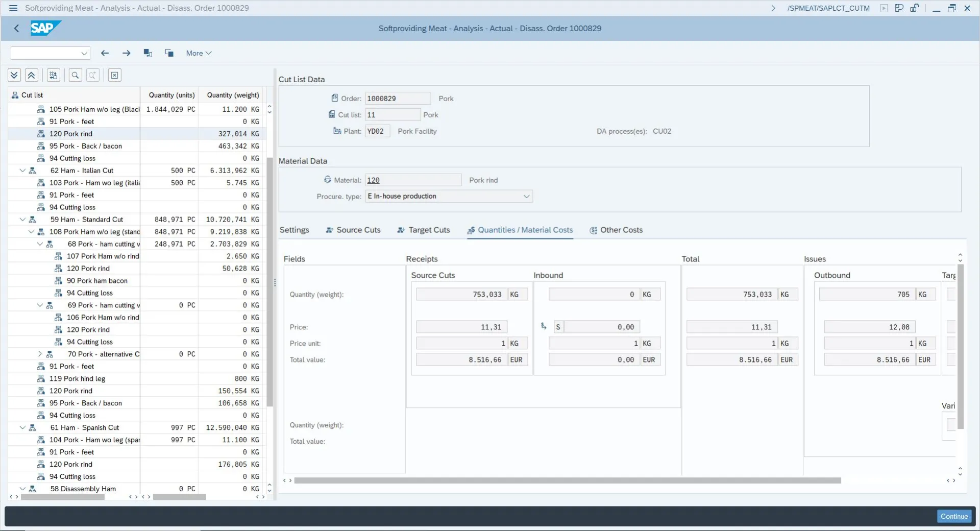The width and height of the screenshot is (980, 531).
Task: Click the document icon beside Order label
Action: point(335,98)
